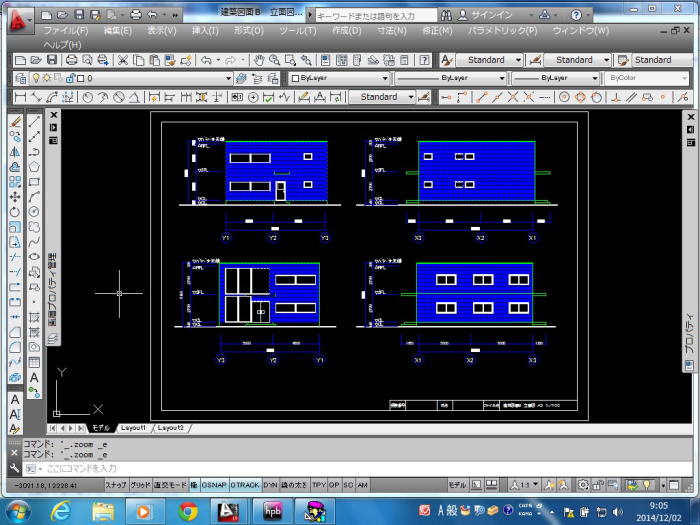Viewport: 700px width, 525px height.
Task: Click the Linear dimension tool
Action: 21,97
